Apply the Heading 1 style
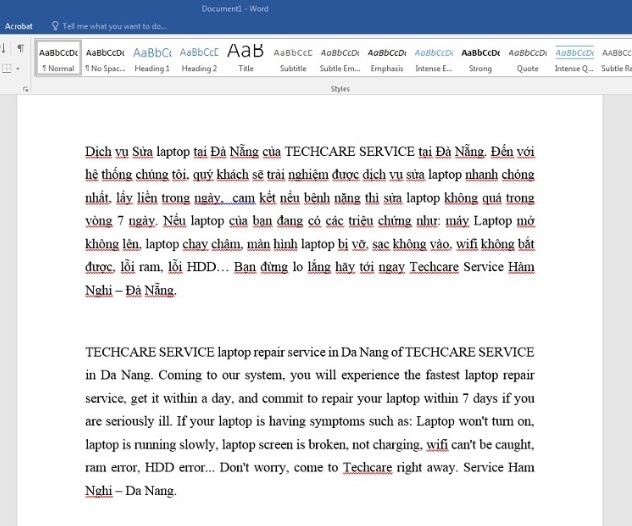This screenshot has width=632, height=526. [x=152, y=58]
